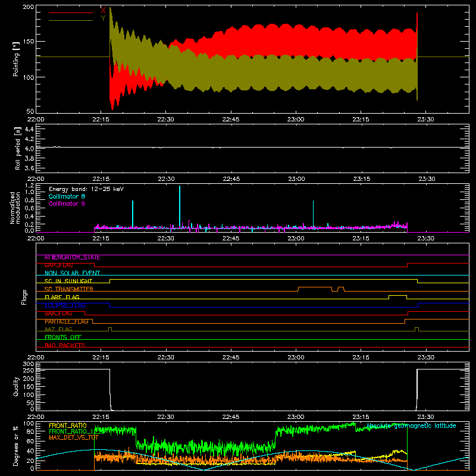
Task: Select the 'Energy band: 12-25 keV' annotation
Action: [x=86, y=189]
